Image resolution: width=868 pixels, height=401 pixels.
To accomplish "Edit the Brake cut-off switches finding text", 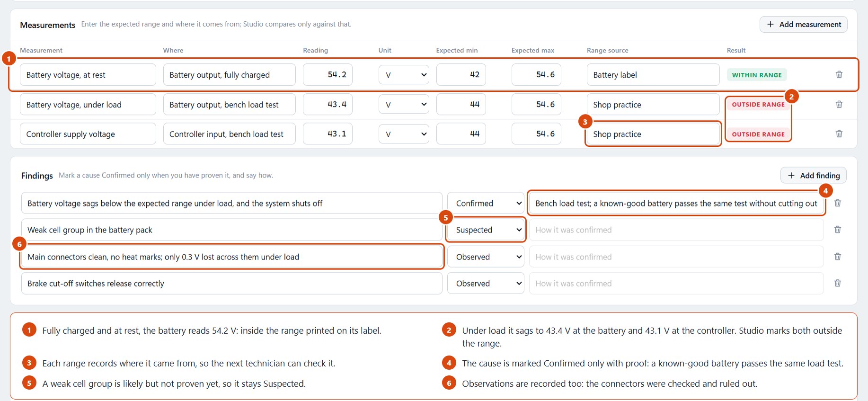I will pos(232,283).
